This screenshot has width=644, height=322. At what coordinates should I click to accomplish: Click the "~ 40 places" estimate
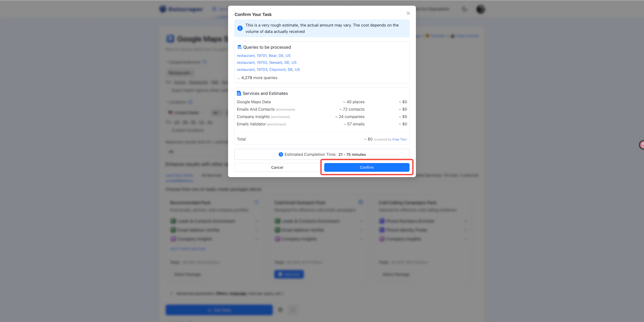tap(354, 102)
